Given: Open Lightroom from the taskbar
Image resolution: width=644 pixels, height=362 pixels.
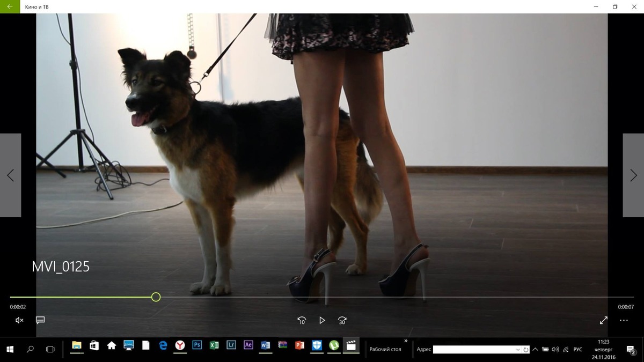Looking at the screenshot, I should click(x=231, y=345).
